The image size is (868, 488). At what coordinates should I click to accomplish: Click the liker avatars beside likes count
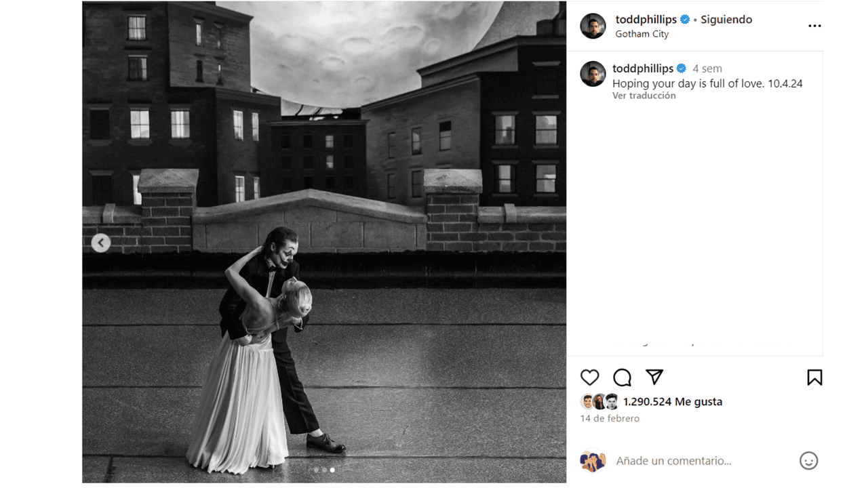[x=599, y=401]
